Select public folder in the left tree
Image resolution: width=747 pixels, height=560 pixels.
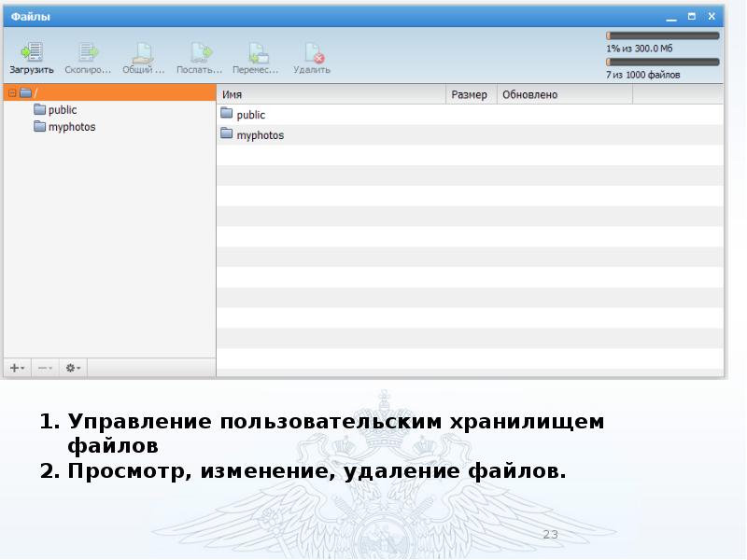click(x=62, y=110)
